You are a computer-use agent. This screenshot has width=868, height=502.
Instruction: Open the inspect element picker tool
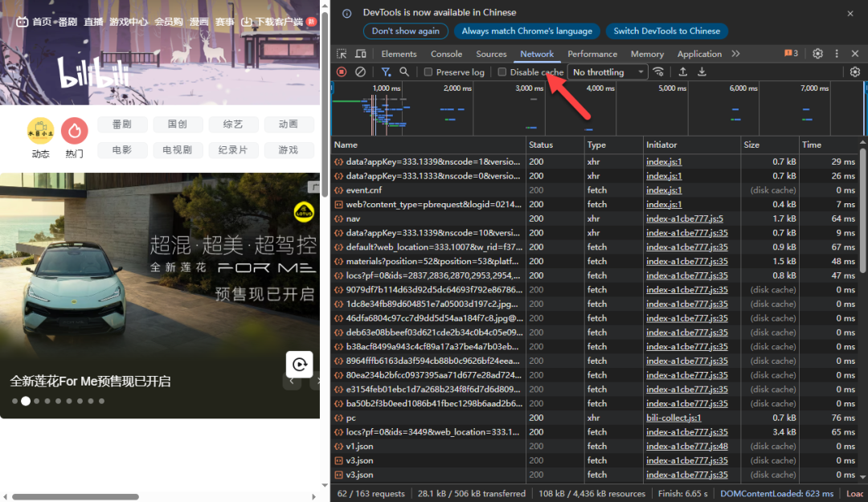pos(342,54)
